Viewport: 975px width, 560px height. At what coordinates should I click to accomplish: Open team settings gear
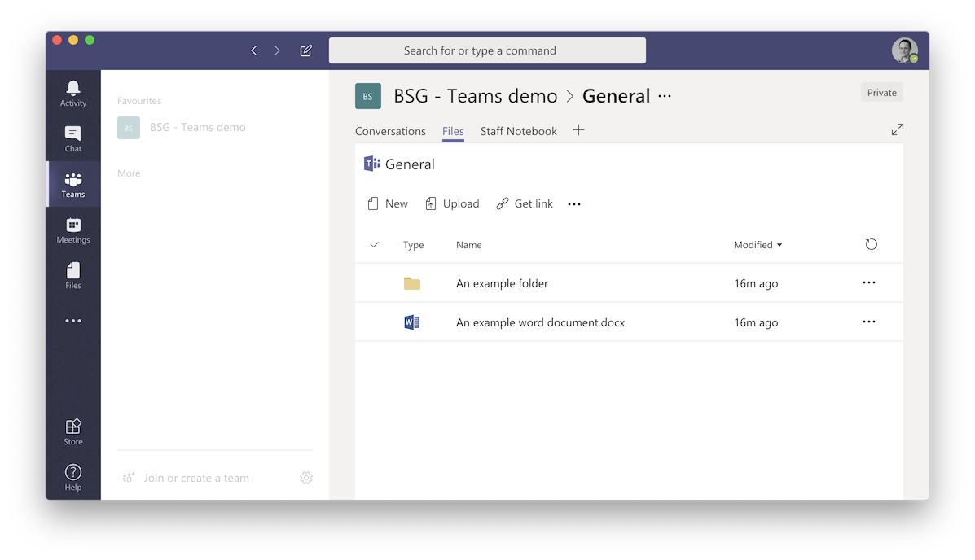(x=306, y=477)
